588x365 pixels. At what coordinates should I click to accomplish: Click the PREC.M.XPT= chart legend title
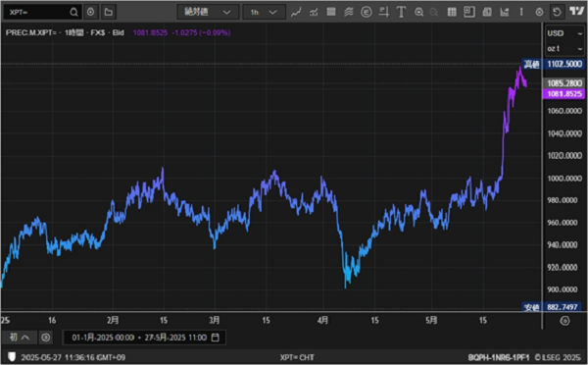[x=31, y=32]
